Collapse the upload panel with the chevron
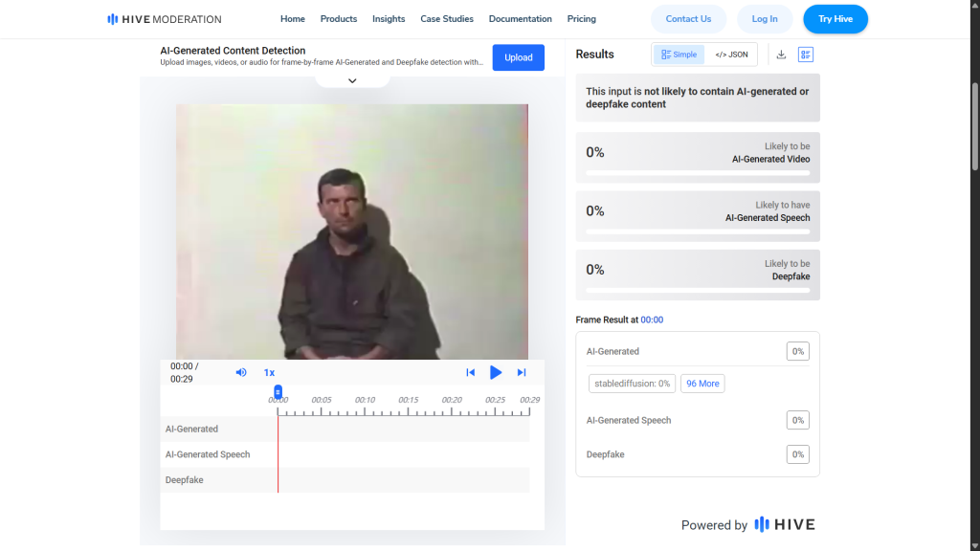The height and width of the screenshot is (551, 980). click(x=352, y=81)
